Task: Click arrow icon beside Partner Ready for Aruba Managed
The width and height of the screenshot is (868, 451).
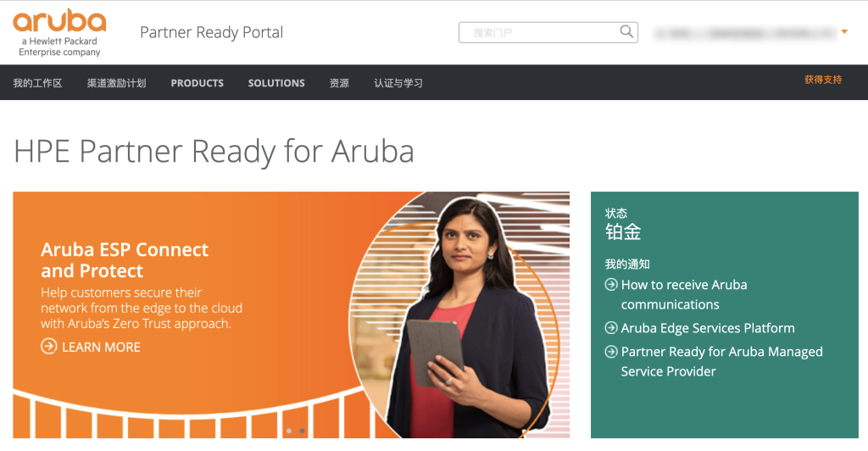Action: tap(611, 352)
